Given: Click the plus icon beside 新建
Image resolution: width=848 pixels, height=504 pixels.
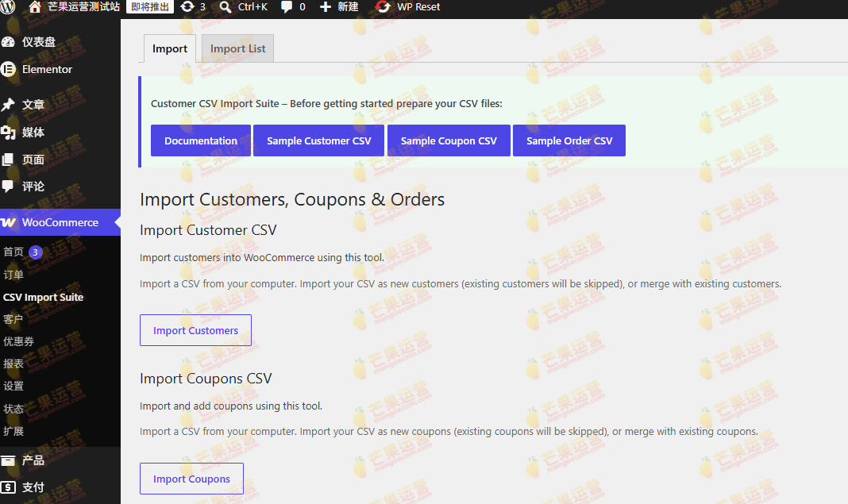Looking at the screenshot, I should tap(325, 6).
